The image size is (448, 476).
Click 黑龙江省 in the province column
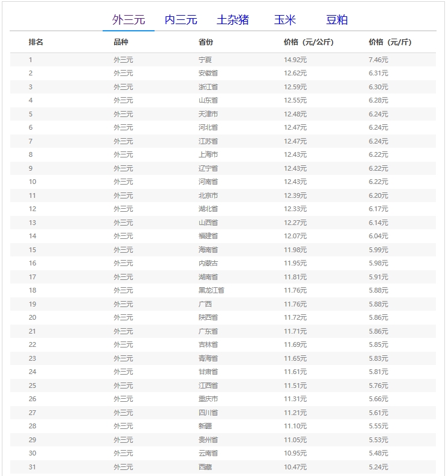(x=211, y=290)
